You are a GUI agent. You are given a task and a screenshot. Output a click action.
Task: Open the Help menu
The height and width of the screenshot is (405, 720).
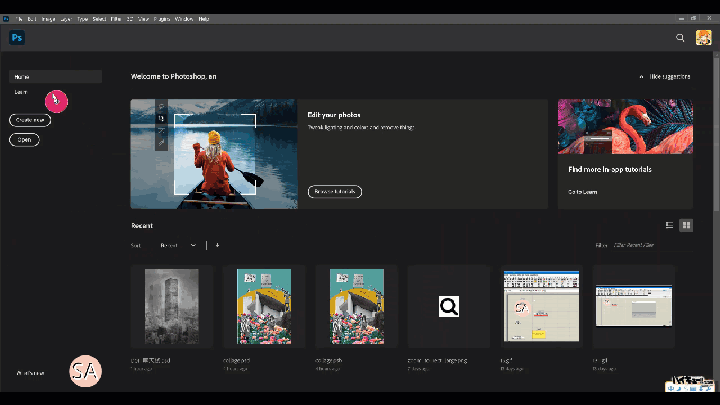click(204, 19)
